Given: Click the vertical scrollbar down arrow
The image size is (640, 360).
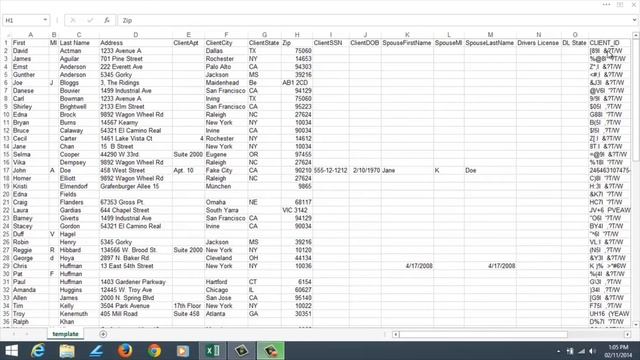Looking at the screenshot, I should [x=636, y=324].
